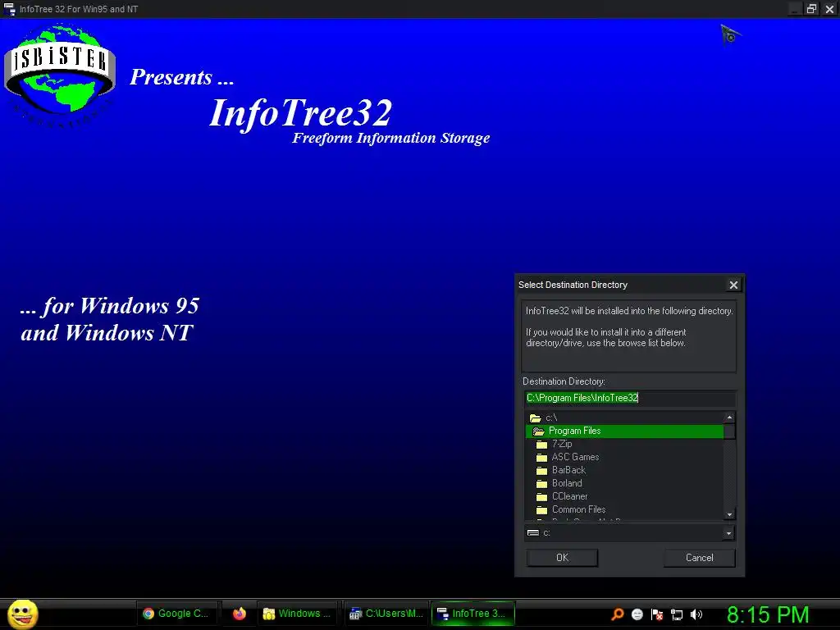Click the InfoTree 32 title bar icon

[x=9, y=9]
